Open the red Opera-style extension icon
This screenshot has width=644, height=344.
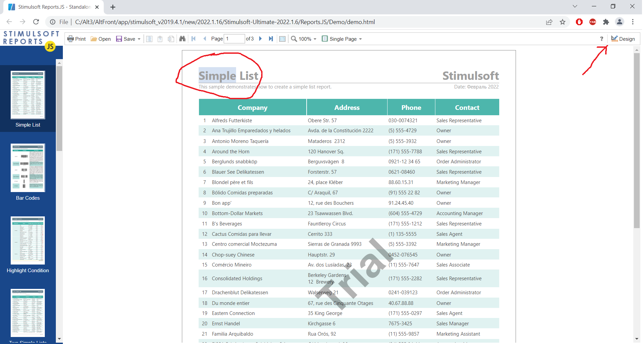coord(579,22)
